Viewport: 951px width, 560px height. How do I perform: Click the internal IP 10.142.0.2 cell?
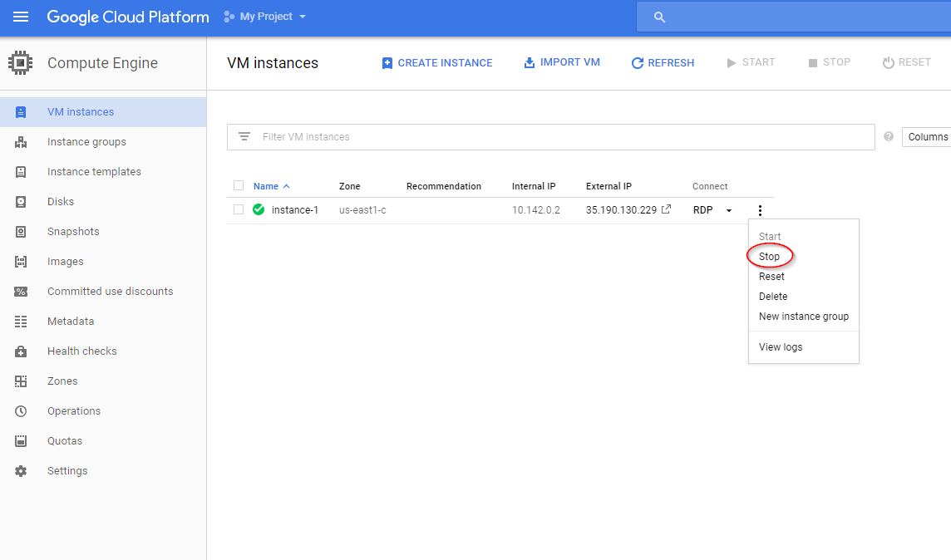535,209
